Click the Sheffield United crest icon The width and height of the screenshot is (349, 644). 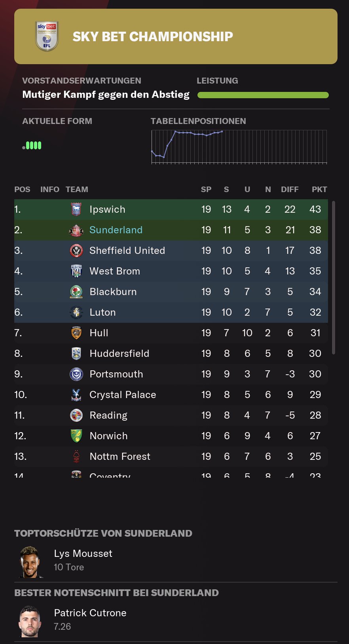[76, 251]
